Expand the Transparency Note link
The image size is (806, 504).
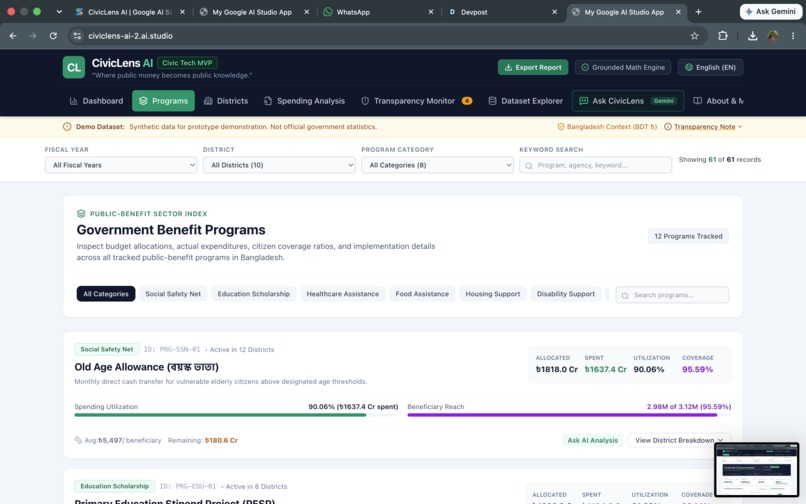pos(704,127)
